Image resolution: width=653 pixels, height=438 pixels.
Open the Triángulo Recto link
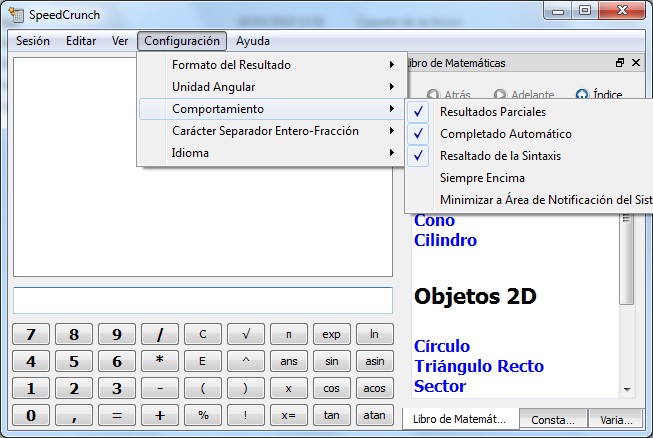click(x=479, y=366)
